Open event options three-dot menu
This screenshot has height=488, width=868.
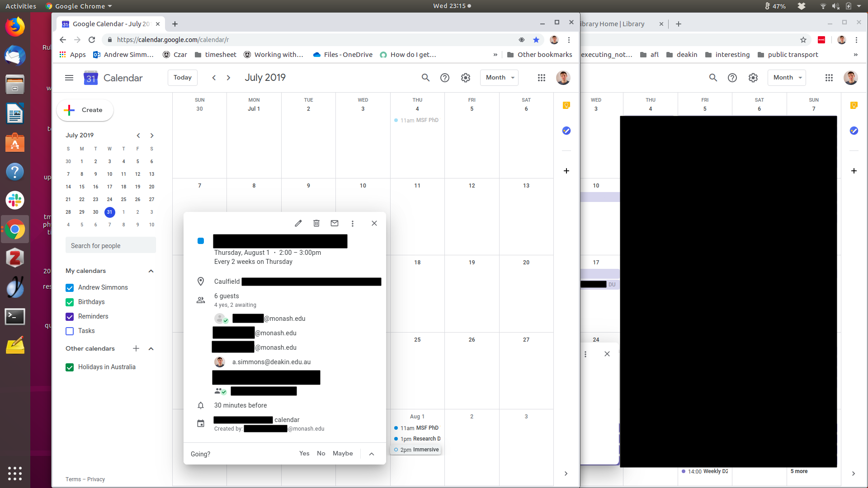[x=353, y=223]
